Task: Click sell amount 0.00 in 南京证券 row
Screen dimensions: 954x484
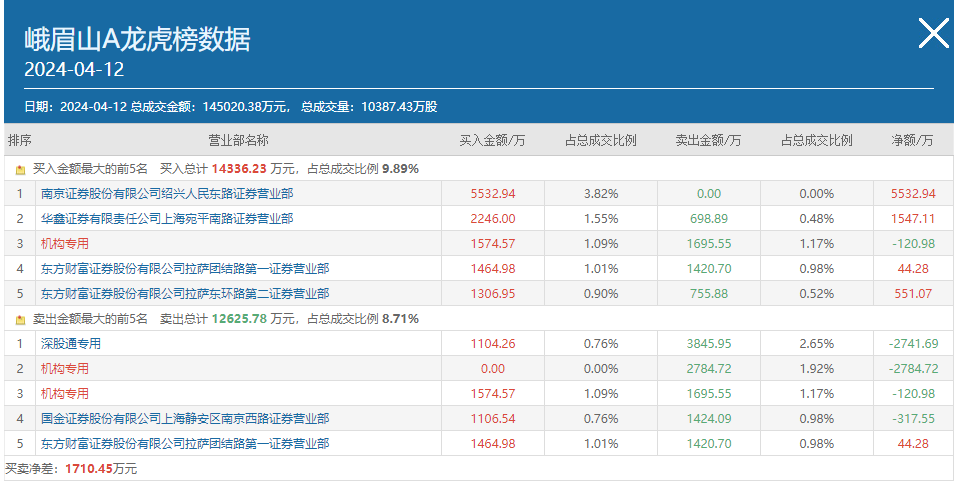Action: pyautogui.click(x=709, y=194)
